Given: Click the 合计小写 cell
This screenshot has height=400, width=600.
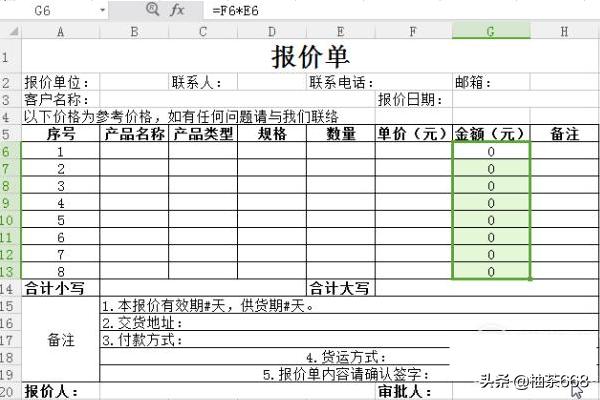Looking at the screenshot, I should pos(60,288).
